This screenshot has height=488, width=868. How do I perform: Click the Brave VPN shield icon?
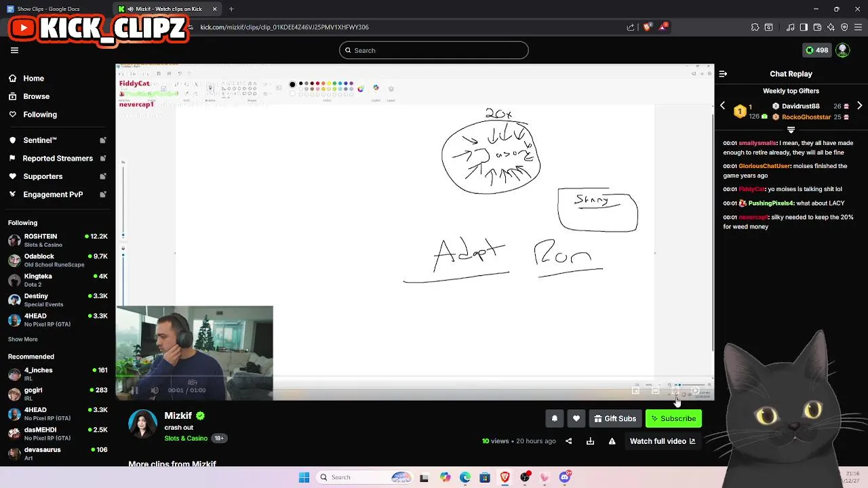coord(844,27)
